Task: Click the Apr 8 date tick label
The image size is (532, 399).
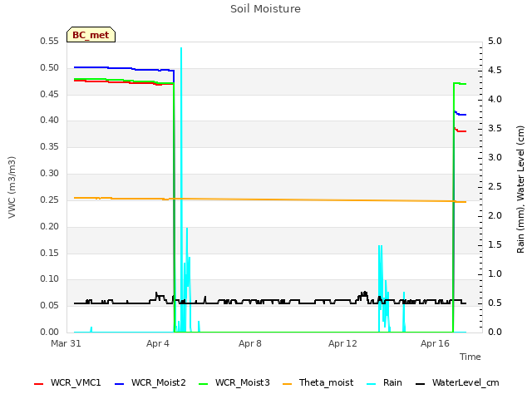Action: tap(250, 343)
